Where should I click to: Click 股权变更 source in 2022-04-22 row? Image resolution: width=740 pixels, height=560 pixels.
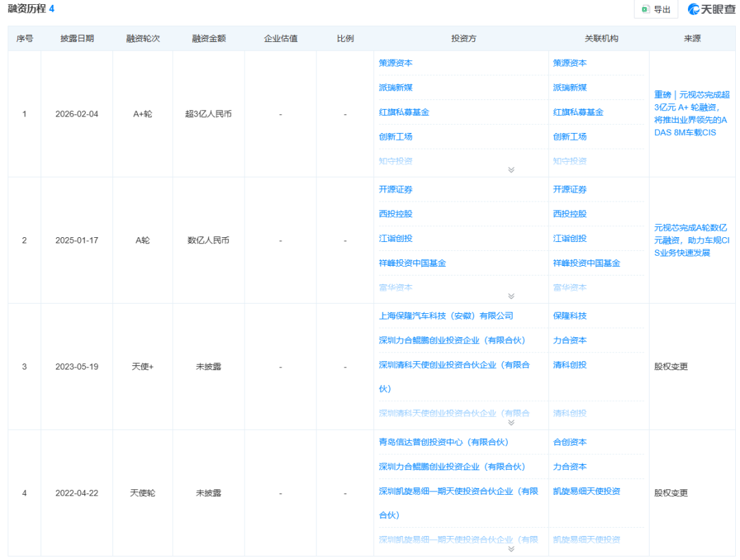click(x=671, y=493)
